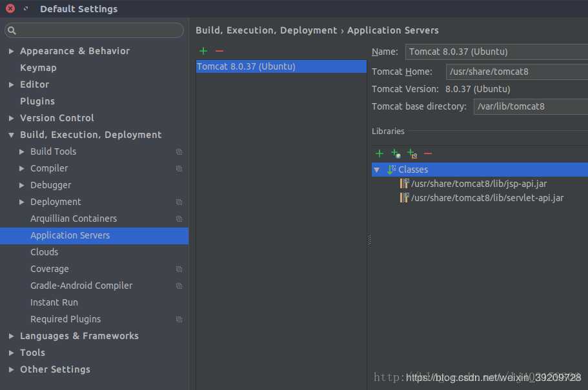This screenshot has height=390, width=588.
Task: Select the Classes library row
Action: click(x=480, y=170)
